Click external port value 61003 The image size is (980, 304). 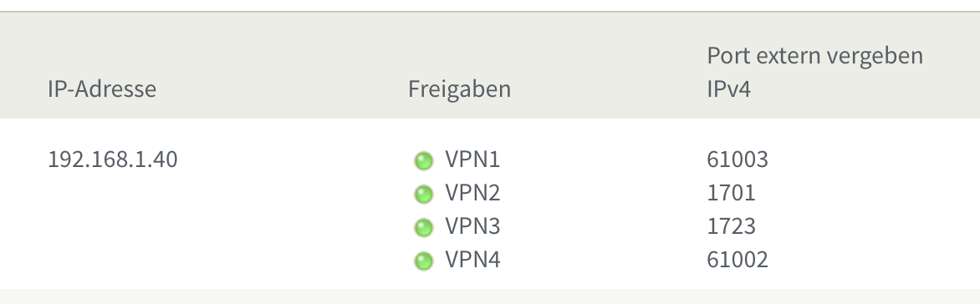737,160
